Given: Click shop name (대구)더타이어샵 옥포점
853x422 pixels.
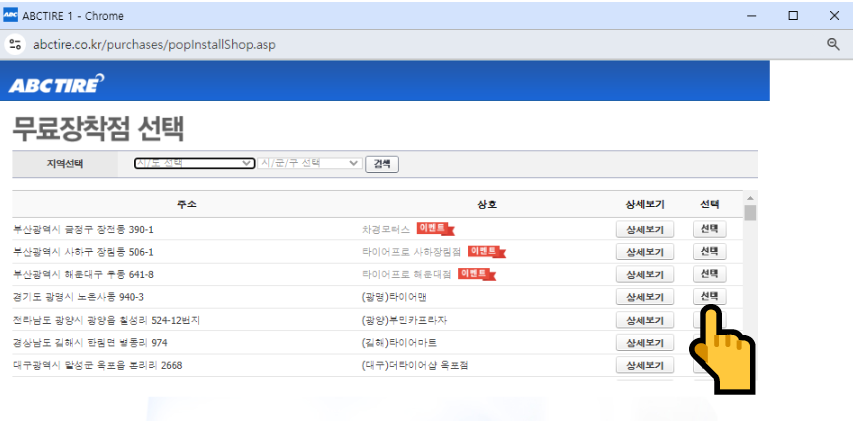Looking at the screenshot, I should (x=415, y=366).
